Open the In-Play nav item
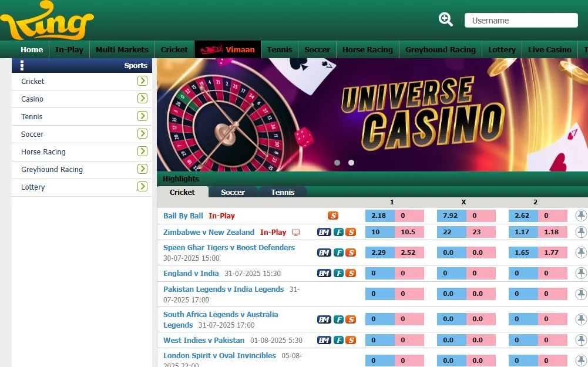The width and height of the screenshot is (588, 367). (x=69, y=49)
